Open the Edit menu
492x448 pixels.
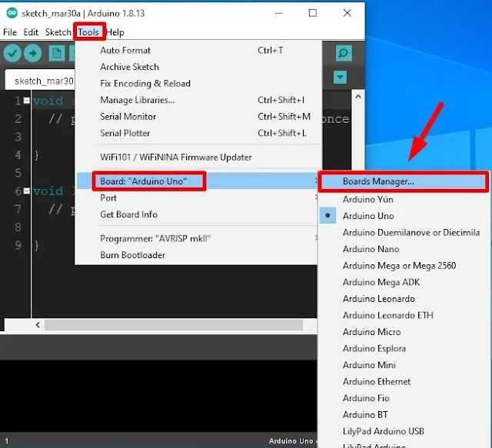point(31,32)
